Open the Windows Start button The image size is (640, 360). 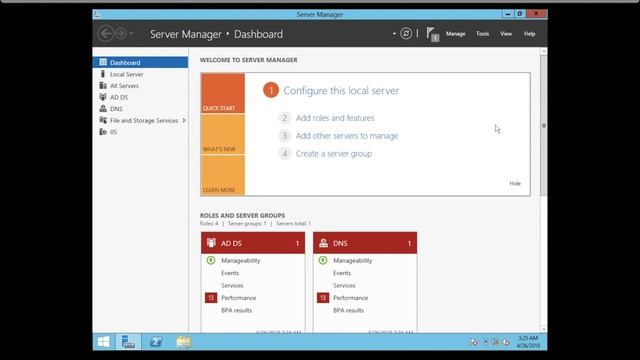pyautogui.click(x=104, y=342)
